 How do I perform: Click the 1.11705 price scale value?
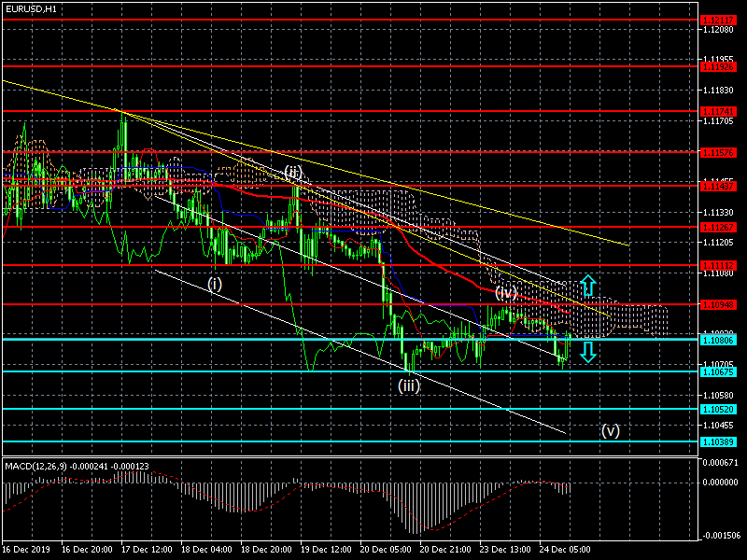point(718,121)
